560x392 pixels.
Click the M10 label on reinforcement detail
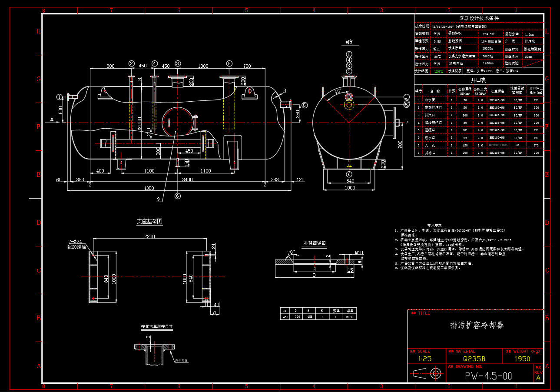[359, 252]
